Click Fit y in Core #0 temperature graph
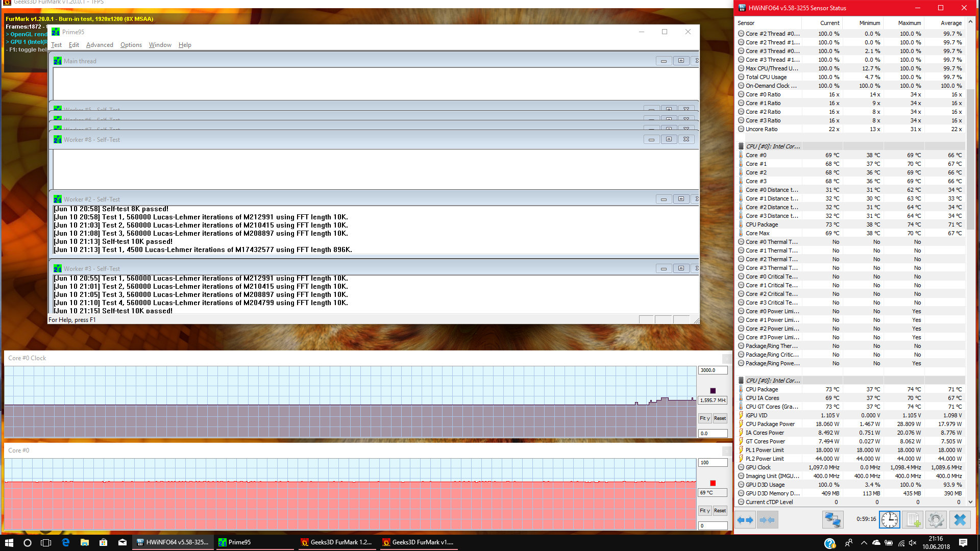The height and width of the screenshot is (551, 980). coord(704,511)
